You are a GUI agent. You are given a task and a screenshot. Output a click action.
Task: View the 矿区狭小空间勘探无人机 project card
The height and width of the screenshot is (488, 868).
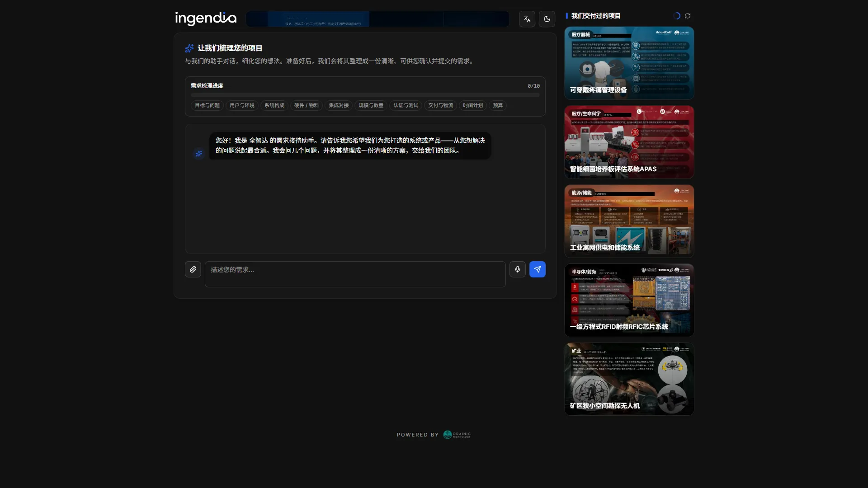coord(629,380)
